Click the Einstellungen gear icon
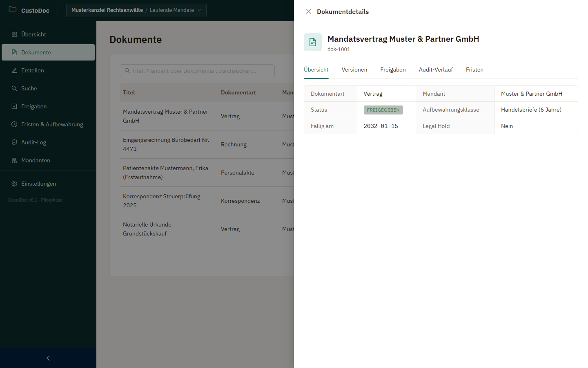 [14, 184]
